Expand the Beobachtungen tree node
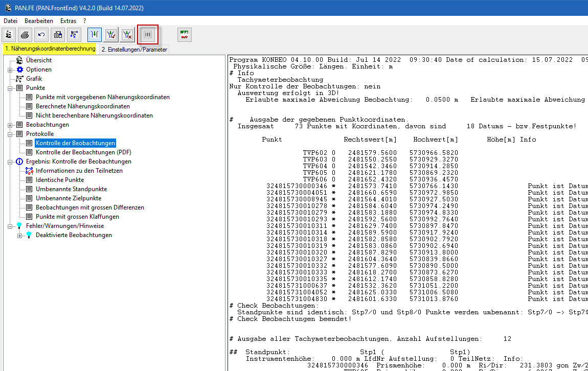 pos(10,125)
